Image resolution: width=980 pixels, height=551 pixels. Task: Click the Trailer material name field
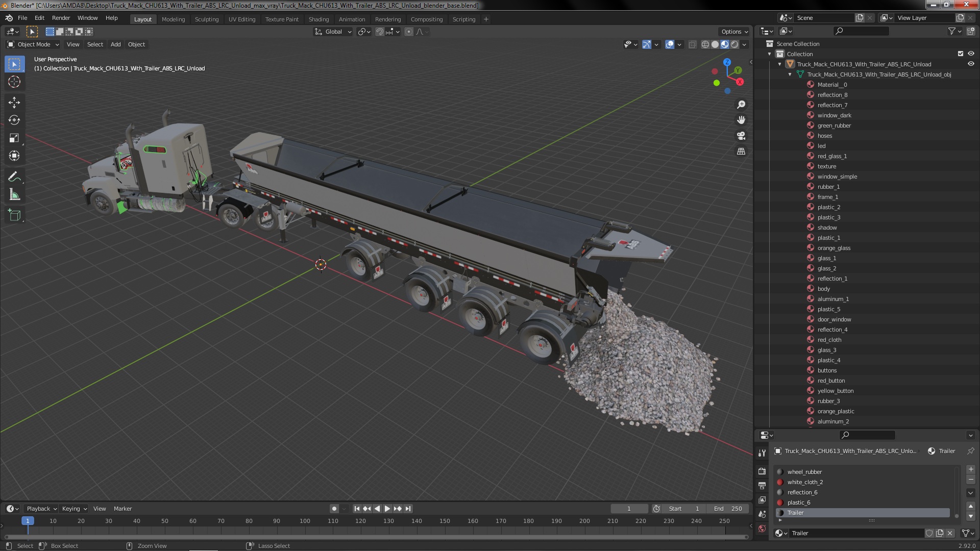pyautogui.click(x=856, y=533)
